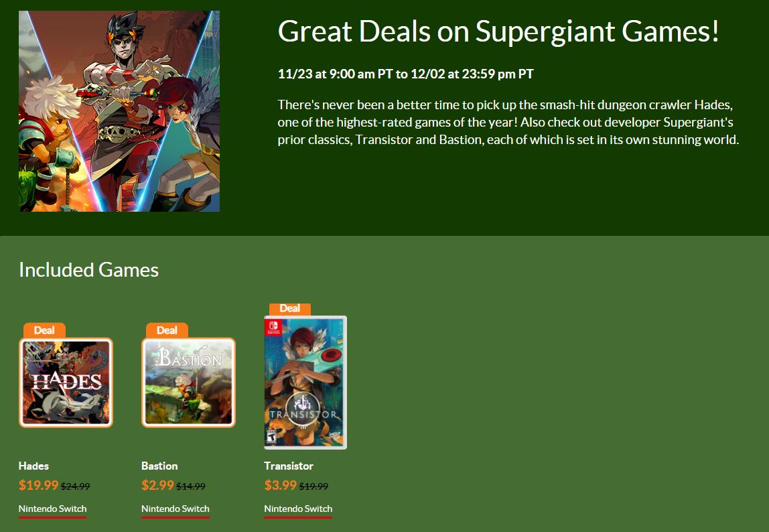
Task: Open the Hades title link
Action: [33, 466]
